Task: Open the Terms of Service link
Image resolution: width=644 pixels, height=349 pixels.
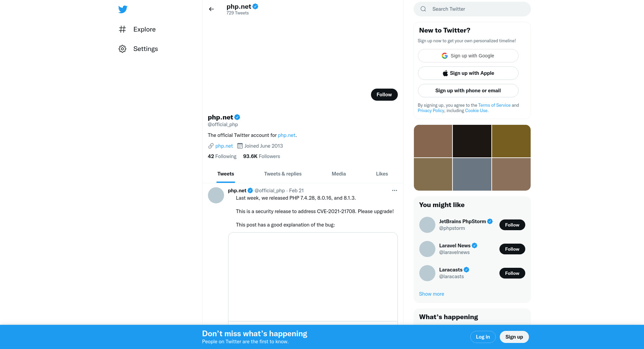Action: coord(494,105)
